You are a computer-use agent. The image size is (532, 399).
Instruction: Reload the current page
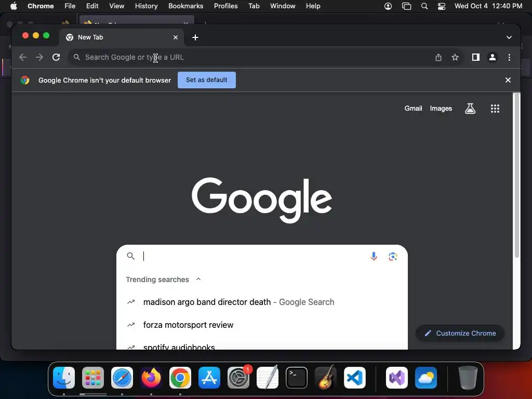point(56,57)
